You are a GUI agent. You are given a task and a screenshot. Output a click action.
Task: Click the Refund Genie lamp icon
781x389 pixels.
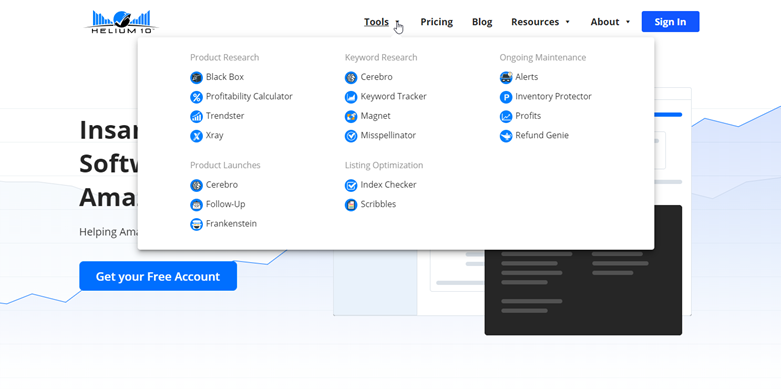[506, 136]
